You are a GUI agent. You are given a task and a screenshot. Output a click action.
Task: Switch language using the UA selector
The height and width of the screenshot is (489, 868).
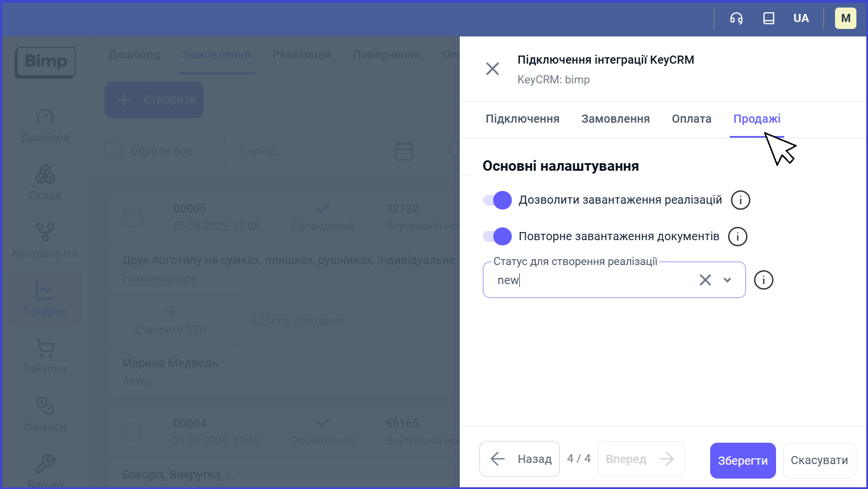[801, 19]
